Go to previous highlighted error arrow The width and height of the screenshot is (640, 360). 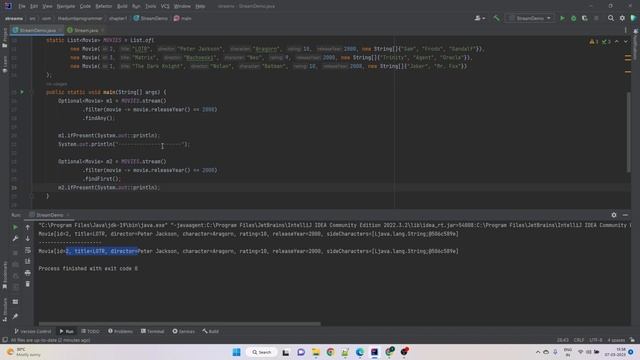coord(617,42)
